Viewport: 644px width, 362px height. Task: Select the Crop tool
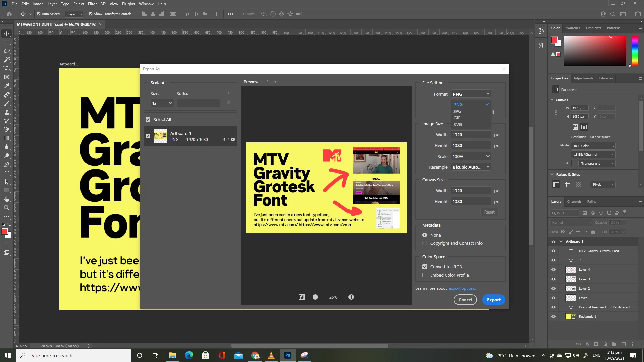click(7, 68)
